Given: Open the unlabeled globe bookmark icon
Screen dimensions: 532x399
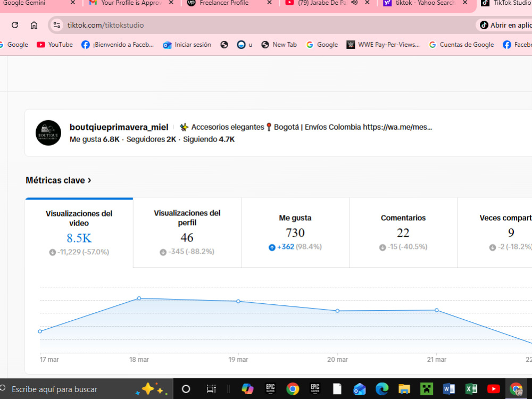Looking at the screenshot, I should point(225,45).
